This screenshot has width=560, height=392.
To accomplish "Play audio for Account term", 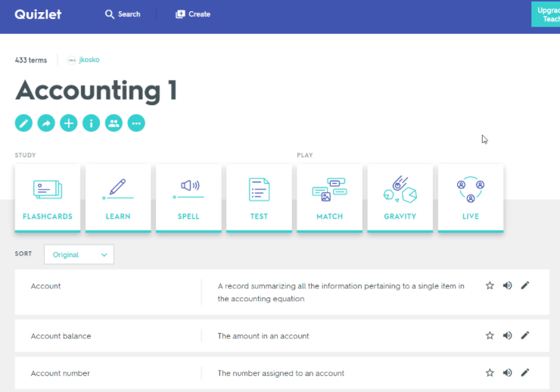I will (x=507, y=285).
